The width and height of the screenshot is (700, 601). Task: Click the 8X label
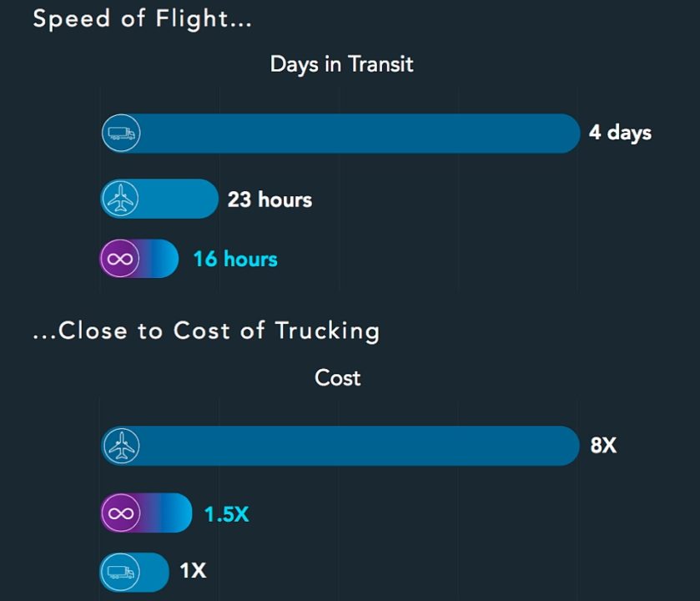click(x=603, y=445)
